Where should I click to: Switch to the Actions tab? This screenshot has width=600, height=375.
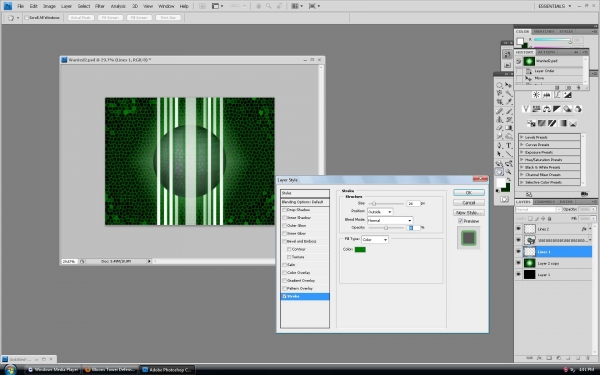pos(546,52)
